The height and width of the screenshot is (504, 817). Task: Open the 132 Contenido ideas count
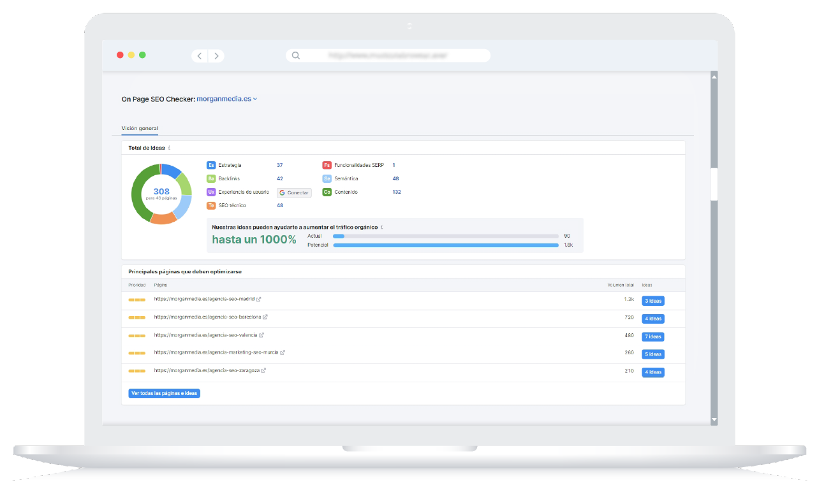pyautogui.click(x=397, y=192)
